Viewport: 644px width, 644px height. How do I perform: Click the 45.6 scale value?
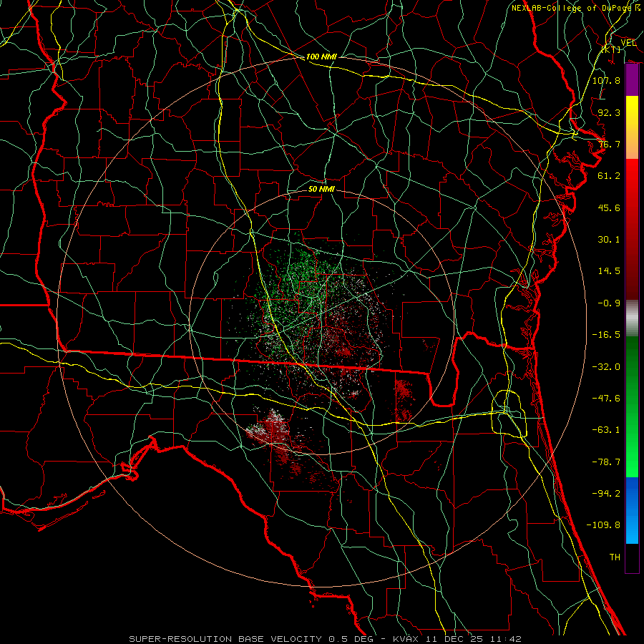609,208
